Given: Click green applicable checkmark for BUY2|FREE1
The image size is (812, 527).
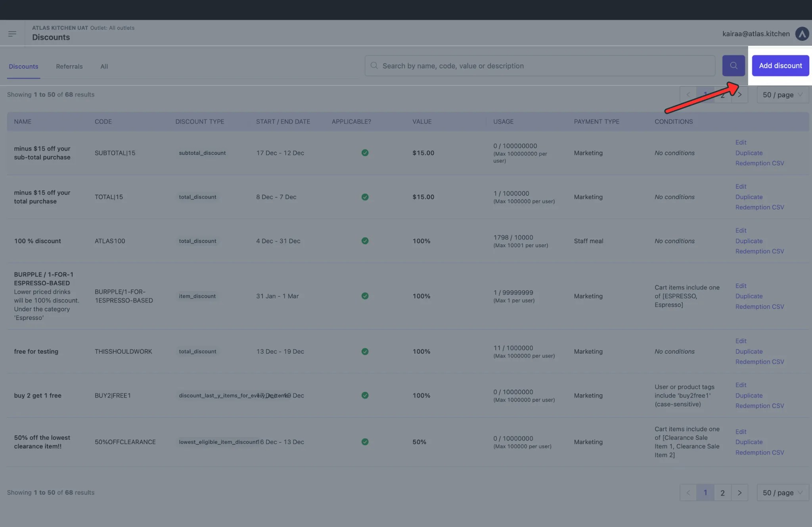Looking at the screenshot, I should click(365, 395).
